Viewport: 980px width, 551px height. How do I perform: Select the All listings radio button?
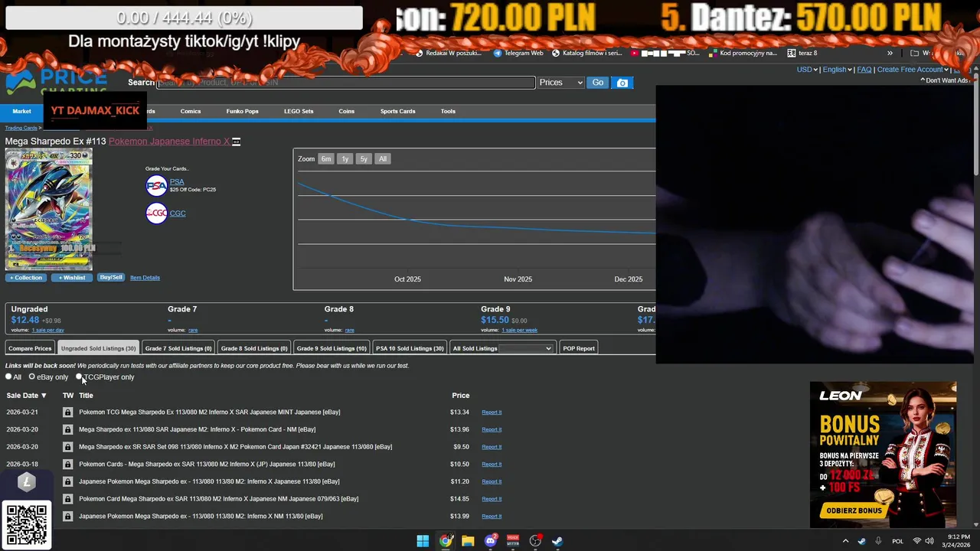(x=8, y=377)
